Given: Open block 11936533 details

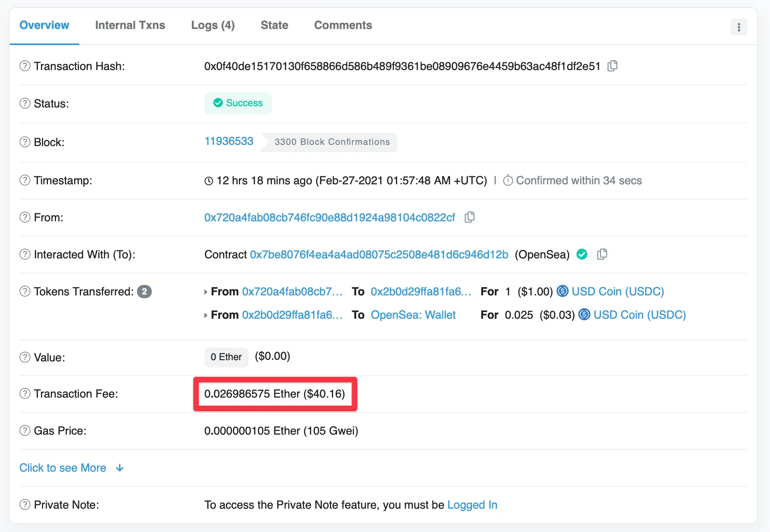Looking at the screenshot, I should pos(229,141).
